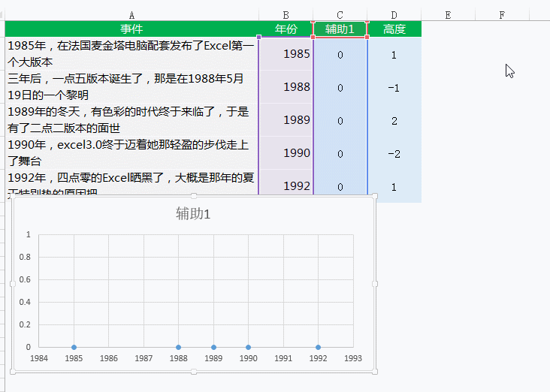
Task: Select chart data point at 1988
Action: pos(179,347)
